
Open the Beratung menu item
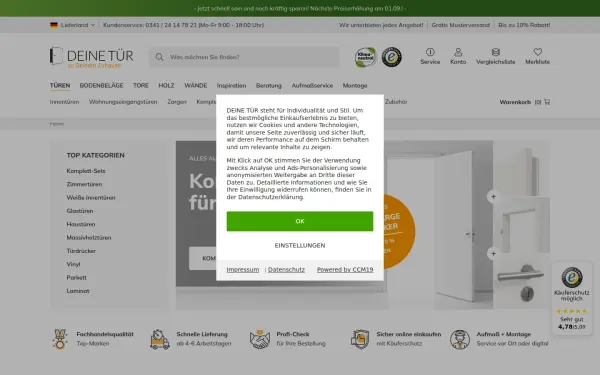pyautogui.click(x=269, y=85)
